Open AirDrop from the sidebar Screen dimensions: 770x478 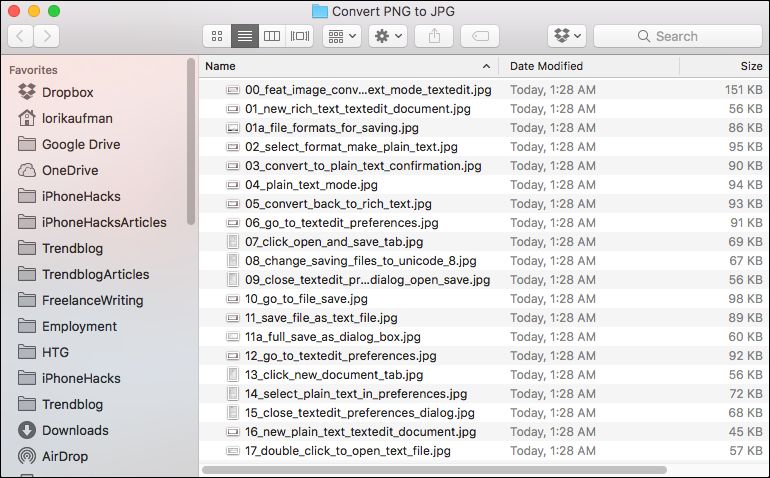64,456
